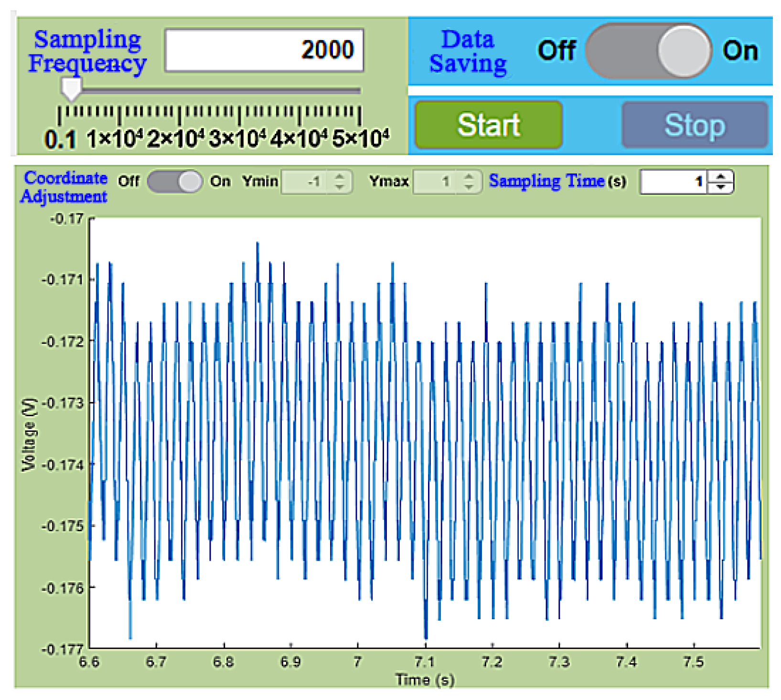Set the frequency slider to 5×10⁴ tick

360,90
